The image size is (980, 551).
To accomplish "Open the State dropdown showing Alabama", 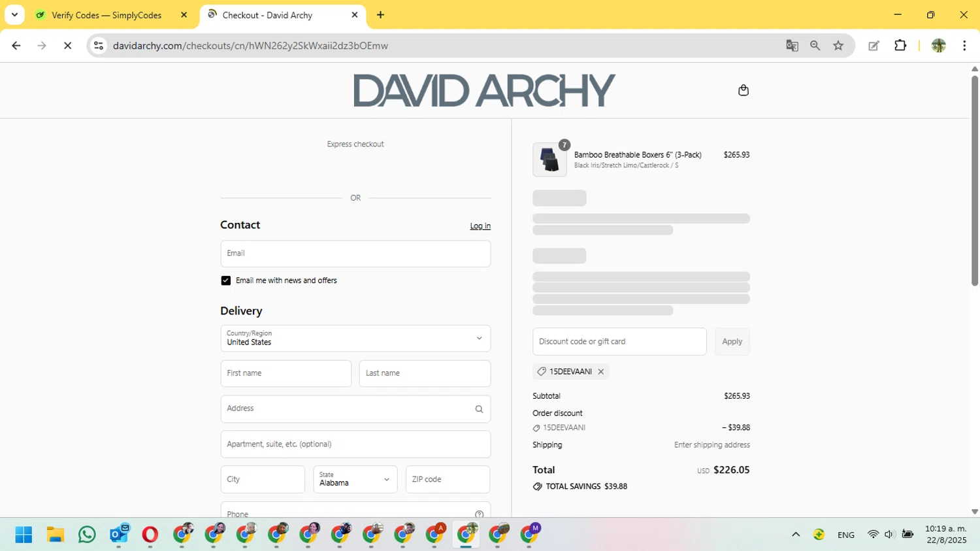I will click(x=355, y=479).
